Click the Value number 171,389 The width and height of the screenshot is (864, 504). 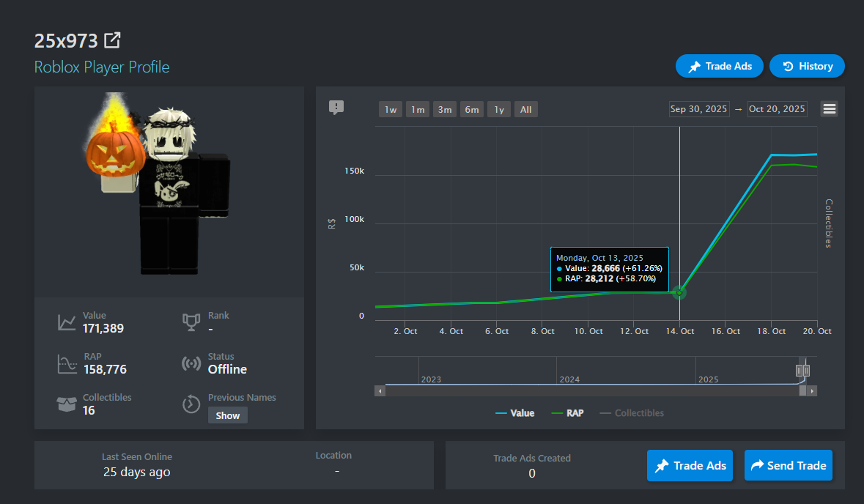click(x=103, y=329)
